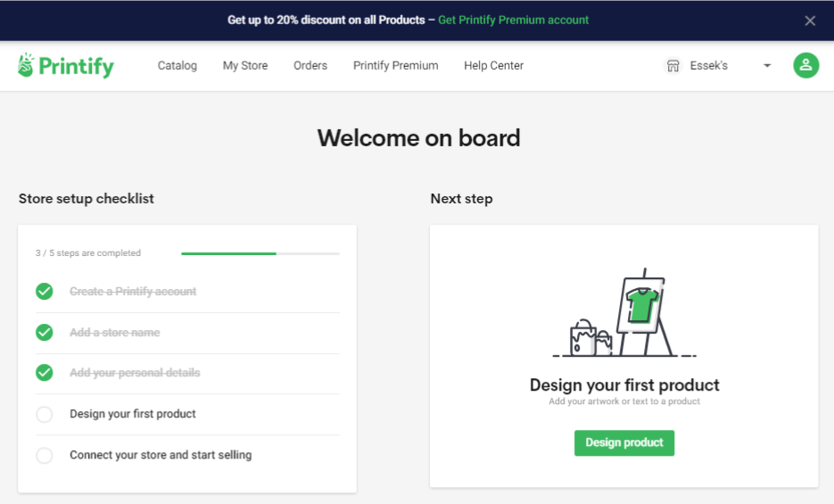Click green checkmark for Add a store name
The image size is (834, 504).
click(x=45, y=333)
